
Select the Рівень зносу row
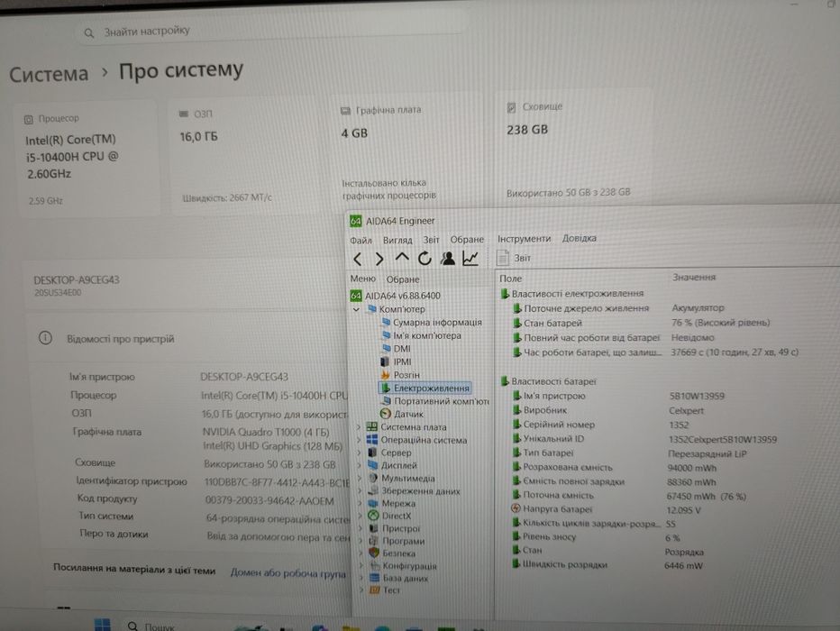click(596, 537)
